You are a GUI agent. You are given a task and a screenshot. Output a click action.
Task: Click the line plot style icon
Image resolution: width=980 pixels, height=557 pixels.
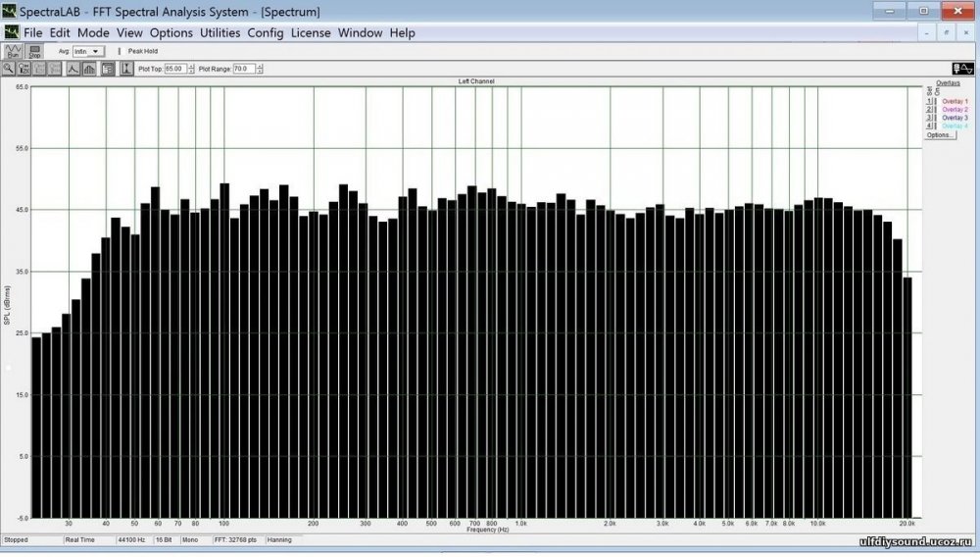pos(73,69)
